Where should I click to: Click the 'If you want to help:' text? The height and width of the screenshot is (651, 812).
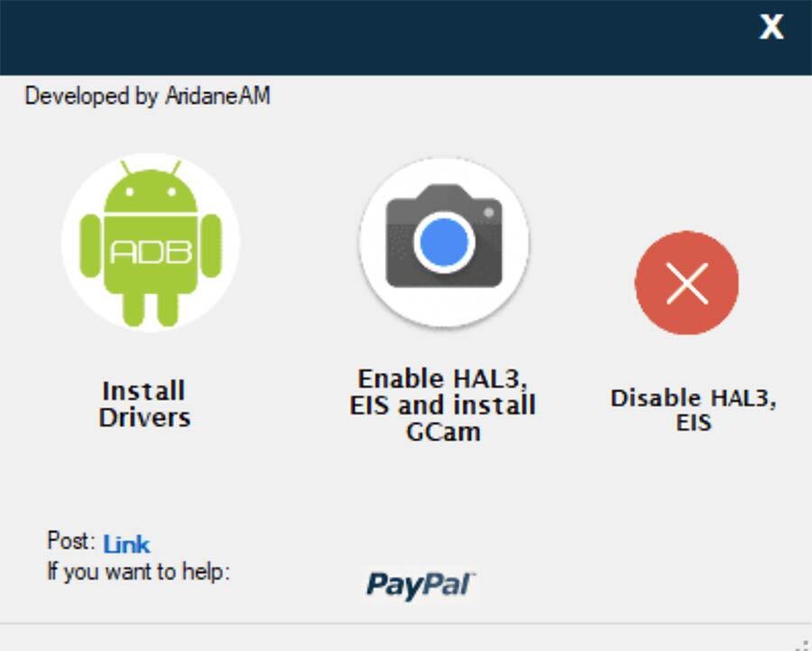(x=138, y=572)
